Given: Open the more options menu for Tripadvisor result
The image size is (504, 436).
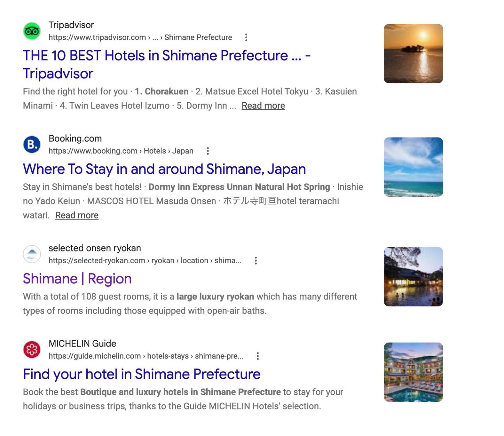Looking at the screenshot, I should (x=246, y=37).
